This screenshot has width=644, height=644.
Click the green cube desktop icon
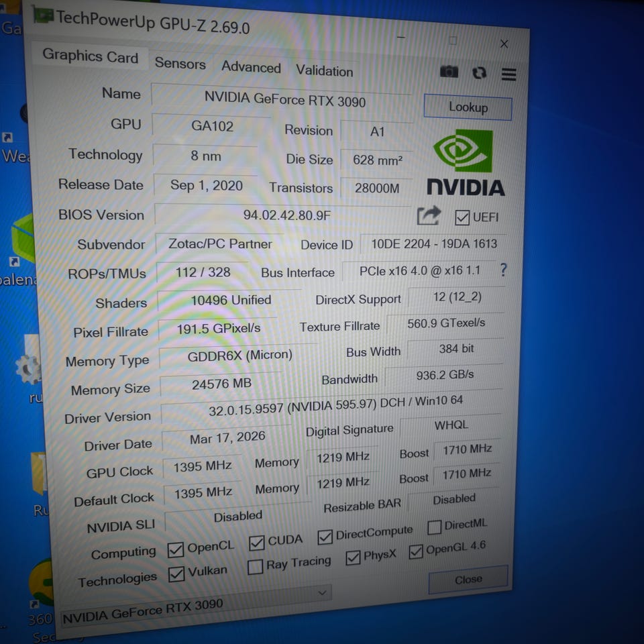[x=24, y=237]
